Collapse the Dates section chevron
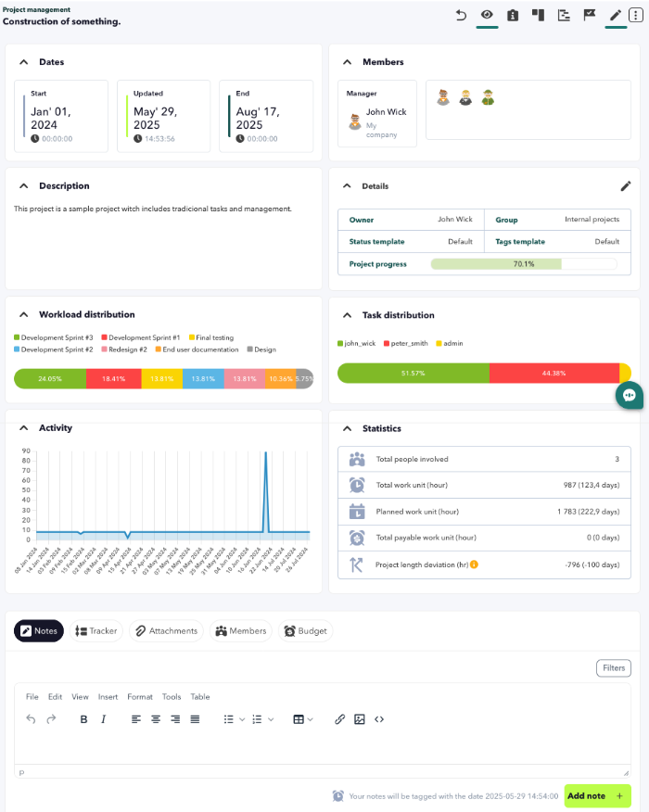This screenshot has height=812, width=649. coord(24,61)
